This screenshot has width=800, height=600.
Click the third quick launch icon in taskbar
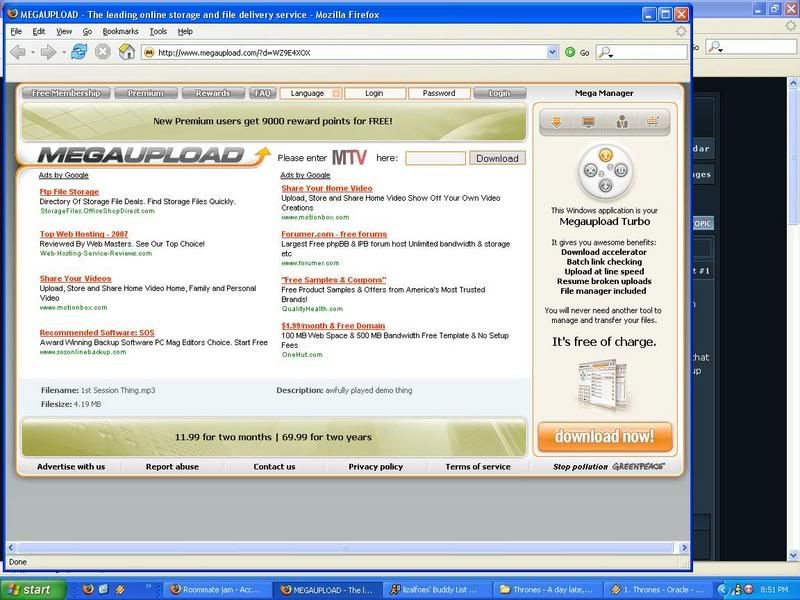pyautogui.click(x=120, y=589)
